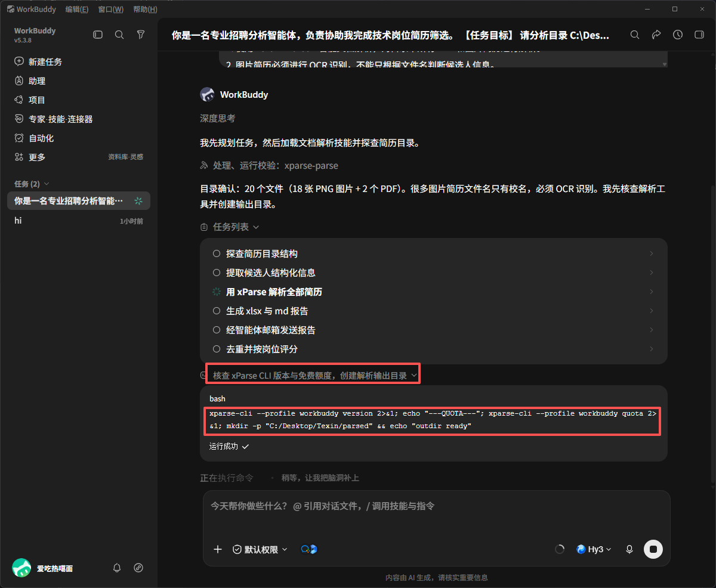Viewport: 716px width, 588px height.
Task: Click WorkBuddy avatar in chat message
Action: click(x=207, y=94)
